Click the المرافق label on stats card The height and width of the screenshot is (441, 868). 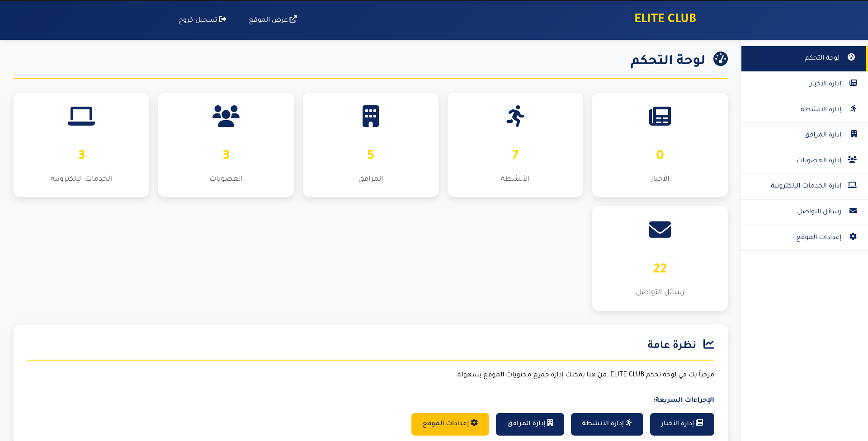coord(371,178)
